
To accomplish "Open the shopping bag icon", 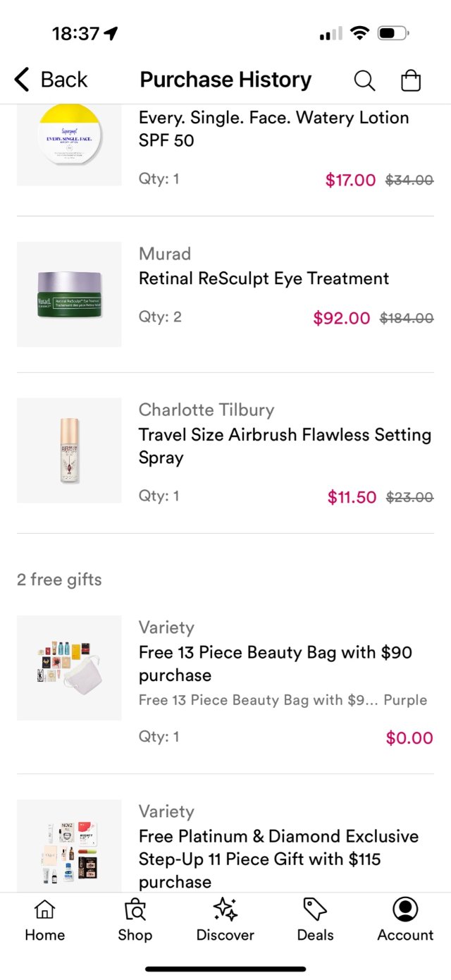I will click(411, 80).
